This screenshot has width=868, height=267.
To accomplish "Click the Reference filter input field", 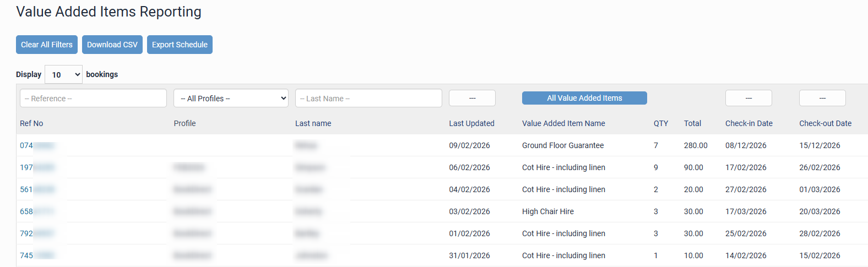I will pyautogui.click(x=93, y=99).
